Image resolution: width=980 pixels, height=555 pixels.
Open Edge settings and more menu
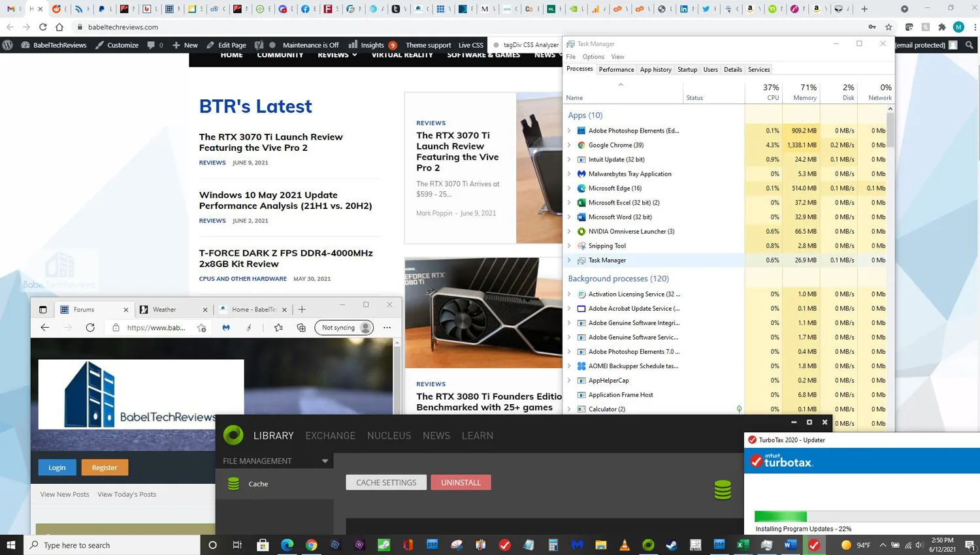point(387,328)
